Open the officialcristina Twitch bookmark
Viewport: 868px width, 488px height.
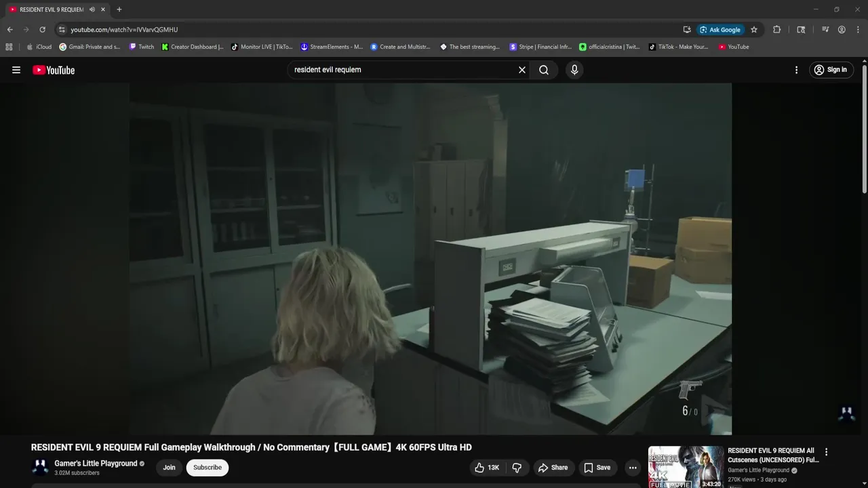tap(610, 47)
